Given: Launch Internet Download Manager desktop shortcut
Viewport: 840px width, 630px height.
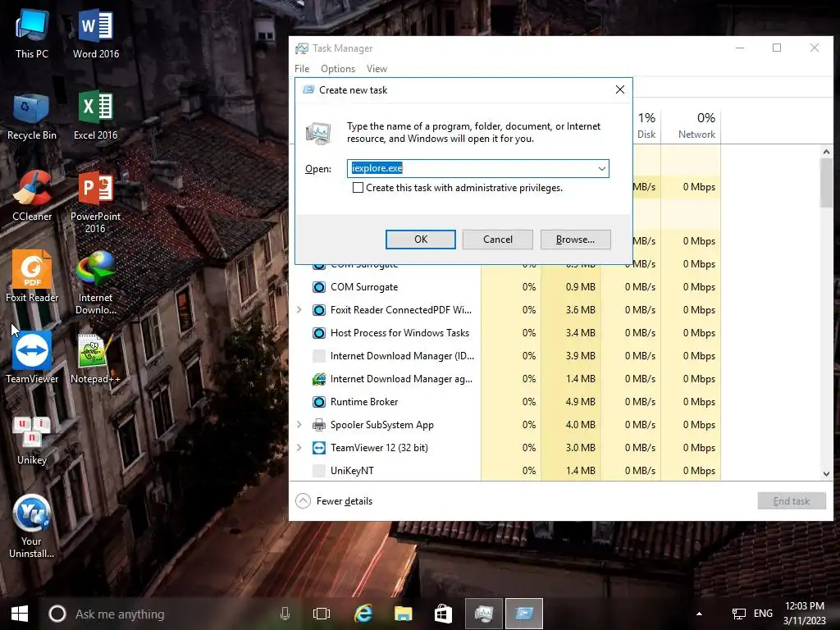Looking at the screenshot, I should (x=95, y=282).
